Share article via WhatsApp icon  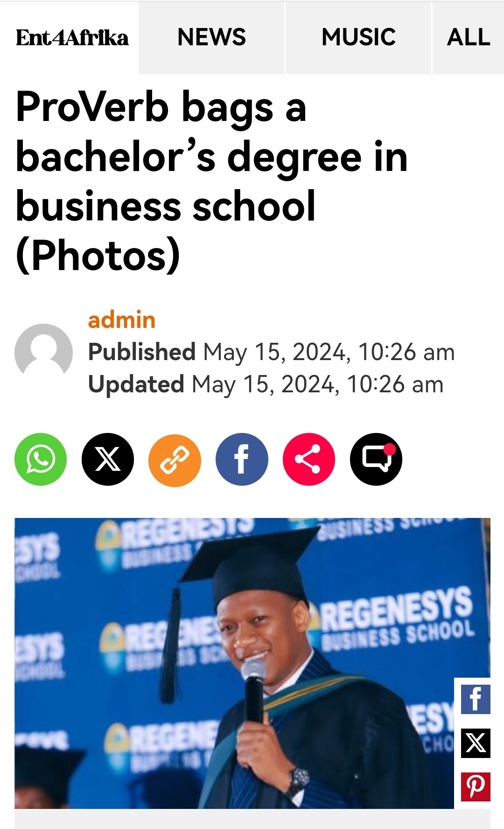(41, 460)
